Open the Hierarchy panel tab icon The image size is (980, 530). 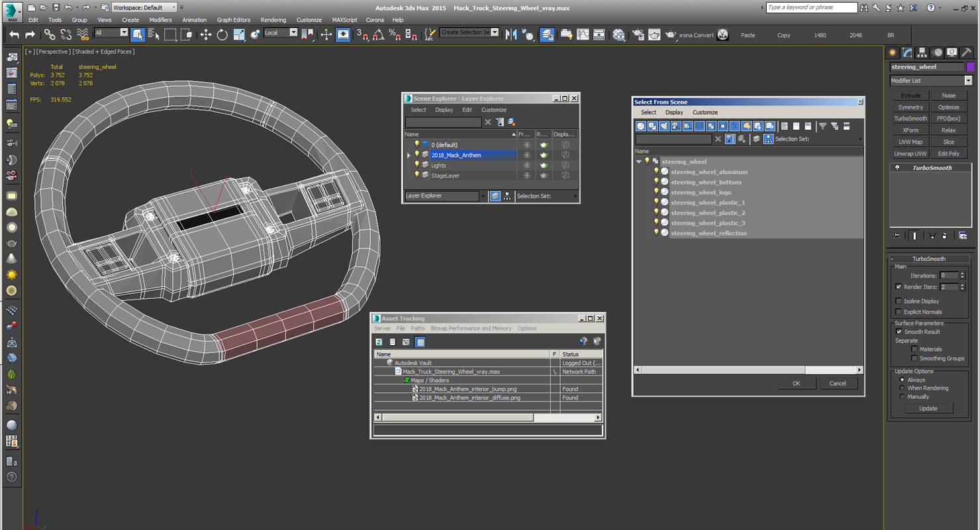tap(922, 52)
